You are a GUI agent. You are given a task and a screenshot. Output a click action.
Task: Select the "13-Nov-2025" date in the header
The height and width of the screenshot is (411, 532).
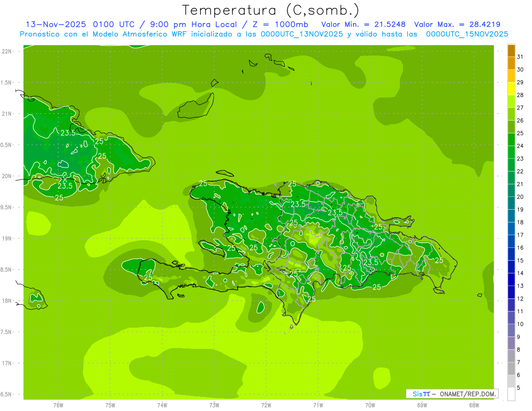(x=55, y=24)
